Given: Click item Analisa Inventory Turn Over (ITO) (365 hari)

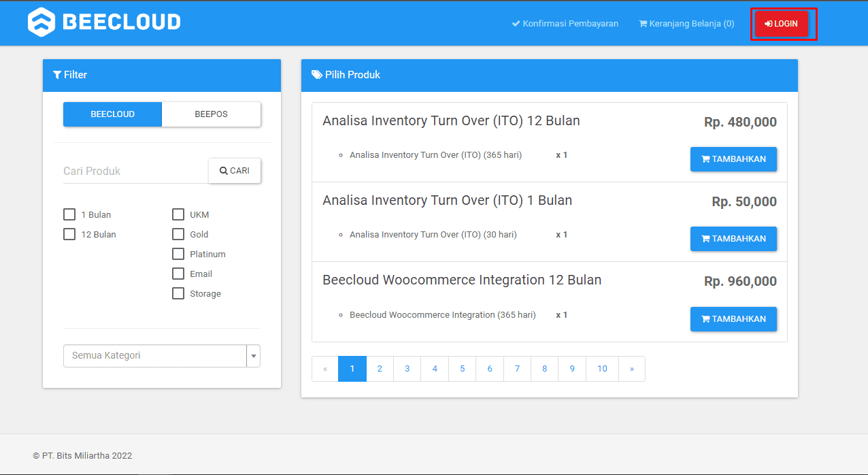Looking at the screenshot, I should pyautogui.click(x=435, y=155).
